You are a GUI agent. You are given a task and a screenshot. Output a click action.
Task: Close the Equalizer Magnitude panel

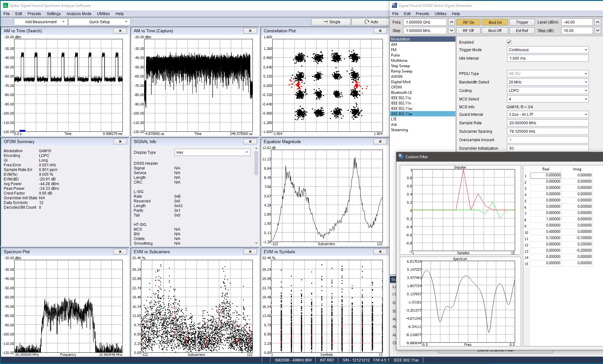(x=380, y=142)
